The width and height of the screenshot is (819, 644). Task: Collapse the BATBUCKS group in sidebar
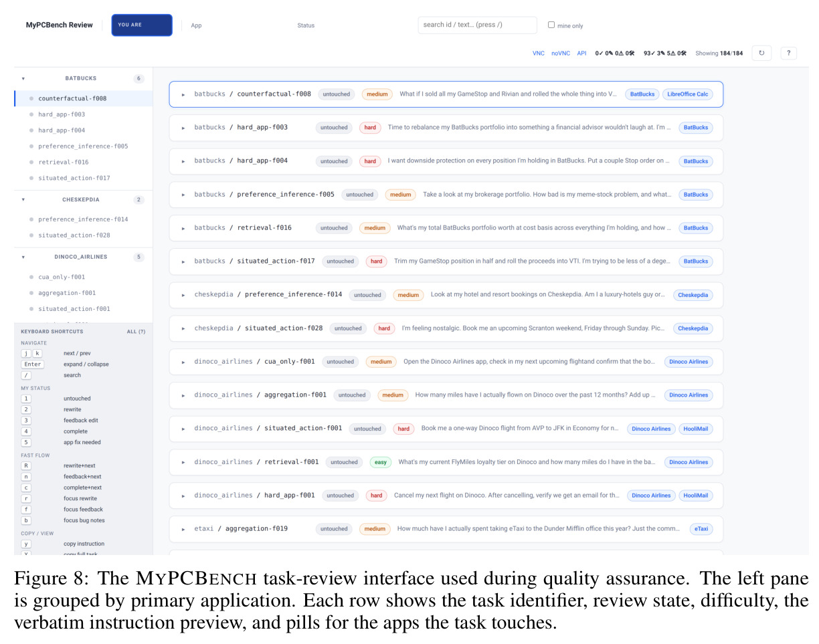pos(23,78)
